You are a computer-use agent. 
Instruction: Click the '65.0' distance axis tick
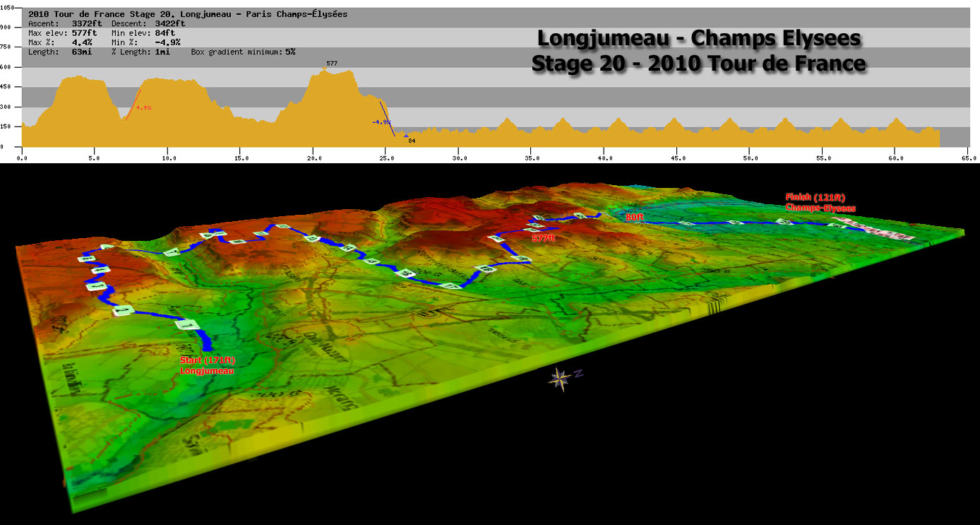tap(967, 158)
